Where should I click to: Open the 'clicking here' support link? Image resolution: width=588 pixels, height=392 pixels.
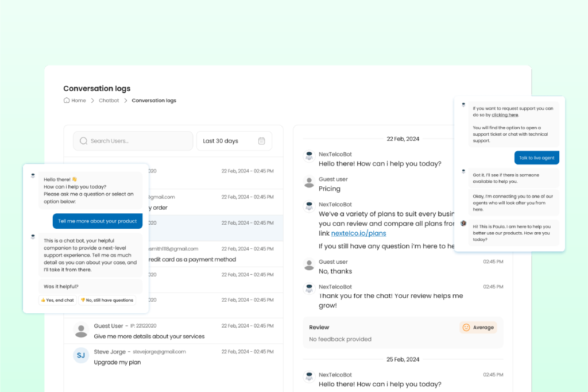(504, 115)
